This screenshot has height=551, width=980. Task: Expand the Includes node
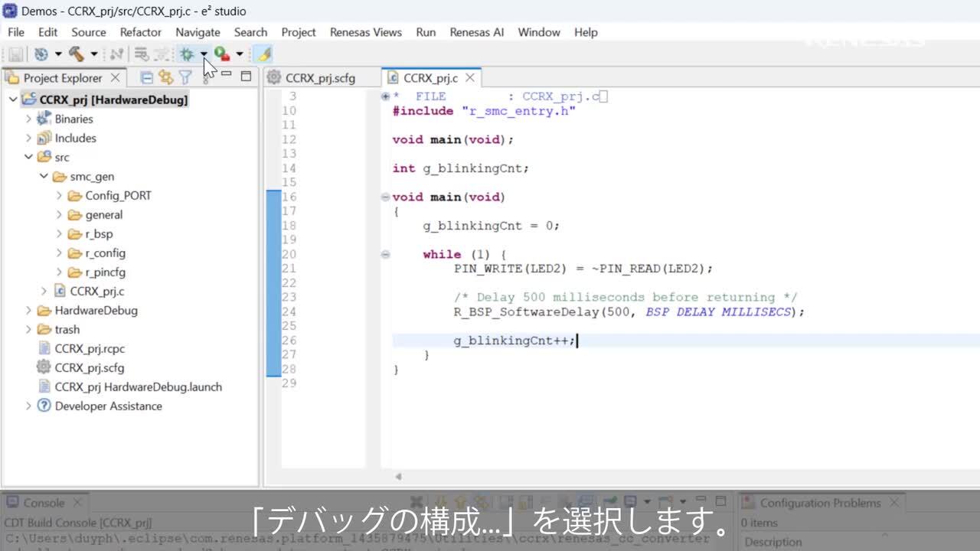(28, 138)
